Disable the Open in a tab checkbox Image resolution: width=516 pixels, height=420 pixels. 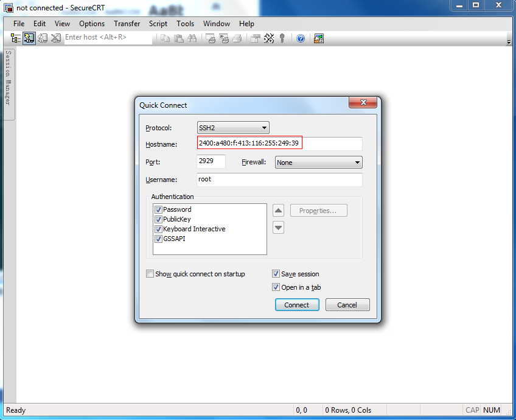click(276, 287)
